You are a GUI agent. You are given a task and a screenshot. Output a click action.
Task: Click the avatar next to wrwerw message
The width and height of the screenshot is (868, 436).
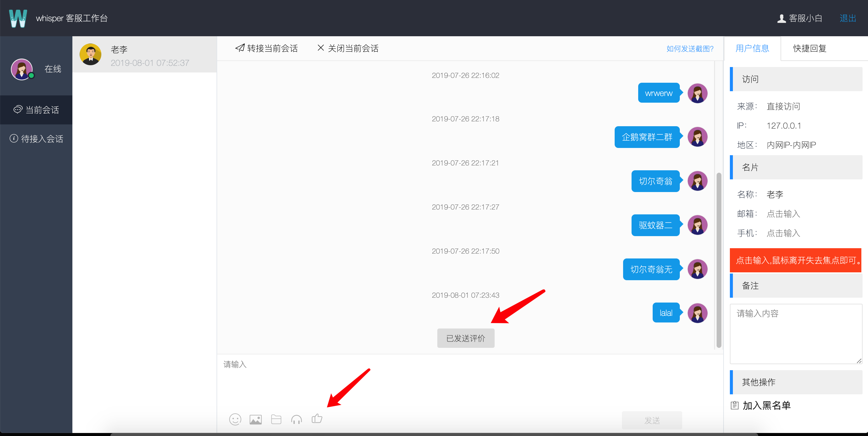pyautogui.click(x=697, y=93)
